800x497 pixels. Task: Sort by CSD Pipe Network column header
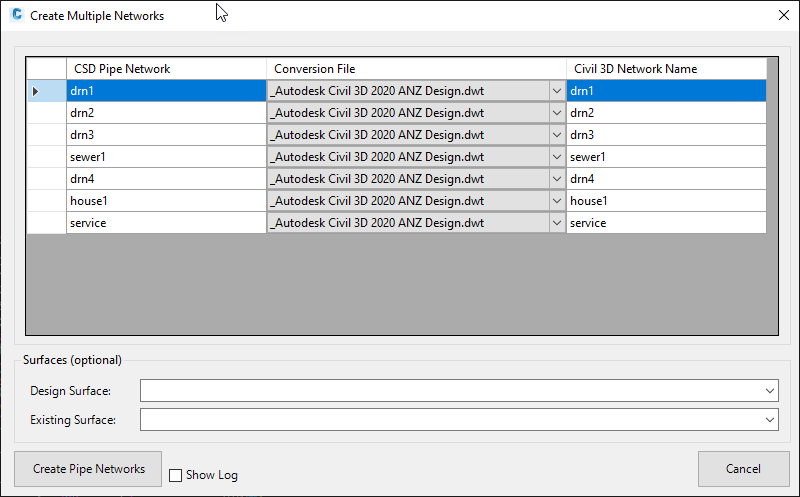point(166,68)
